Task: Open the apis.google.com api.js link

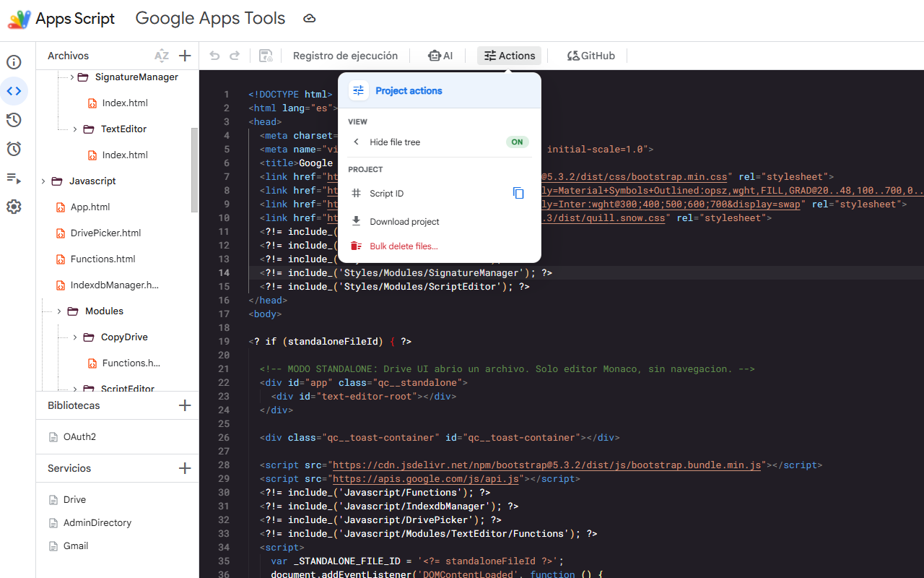Action: [x=426, y=479]
